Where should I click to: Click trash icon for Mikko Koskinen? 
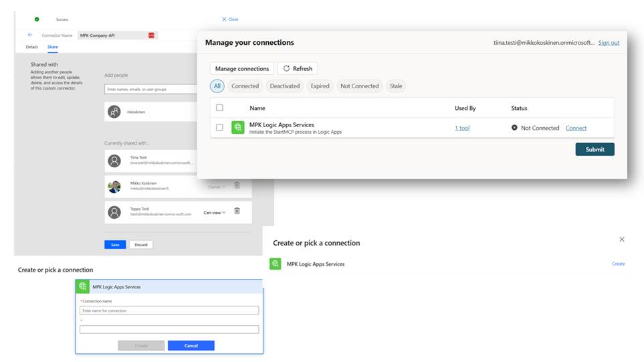coord(237,186)
